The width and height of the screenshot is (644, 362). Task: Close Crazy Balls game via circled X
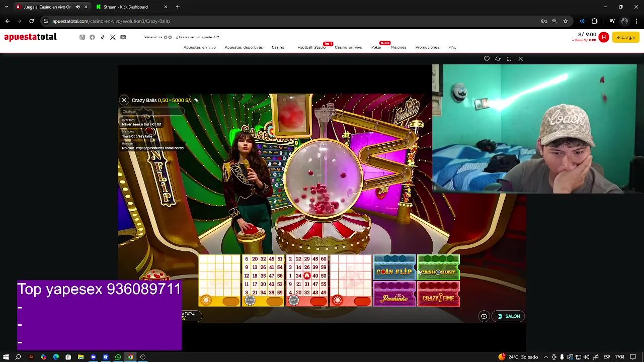(124, 100)
